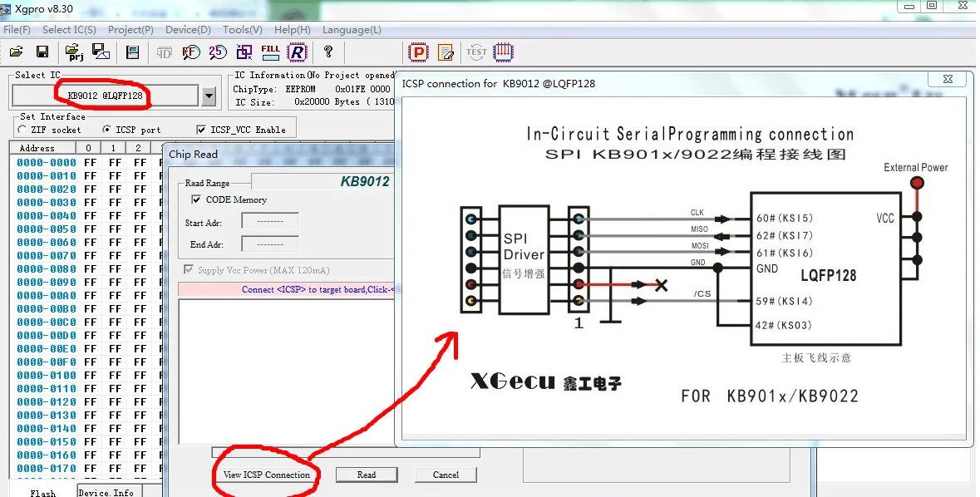Open the Tools(V) menu
The image size is (980, 497).
coord(243,30)
